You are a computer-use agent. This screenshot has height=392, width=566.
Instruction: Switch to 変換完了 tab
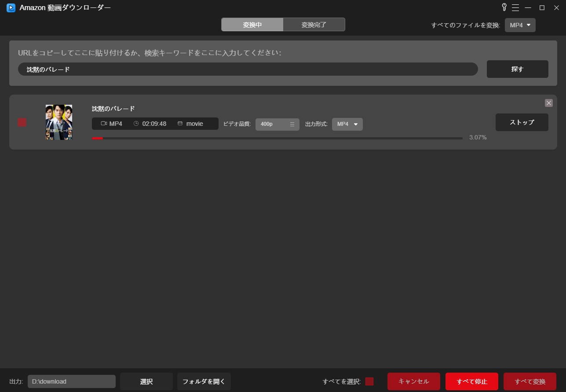[314, 25]
